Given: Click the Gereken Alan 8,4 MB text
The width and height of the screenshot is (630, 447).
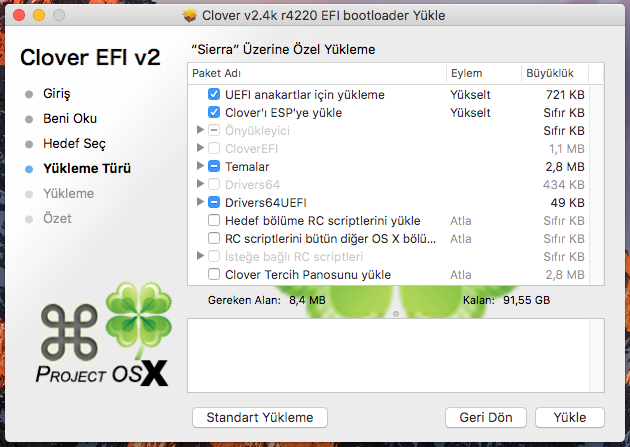Looking at the screenshot, I should click(266, 300).
